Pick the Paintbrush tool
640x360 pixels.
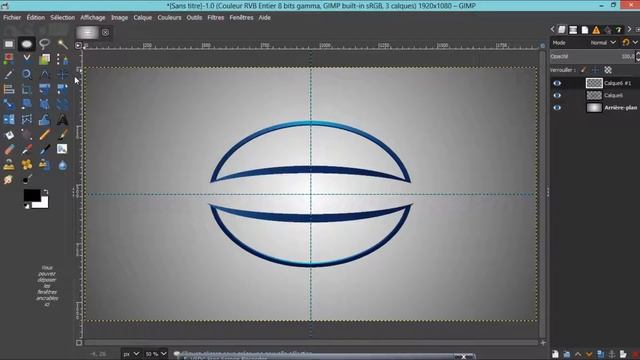point(62,135)
